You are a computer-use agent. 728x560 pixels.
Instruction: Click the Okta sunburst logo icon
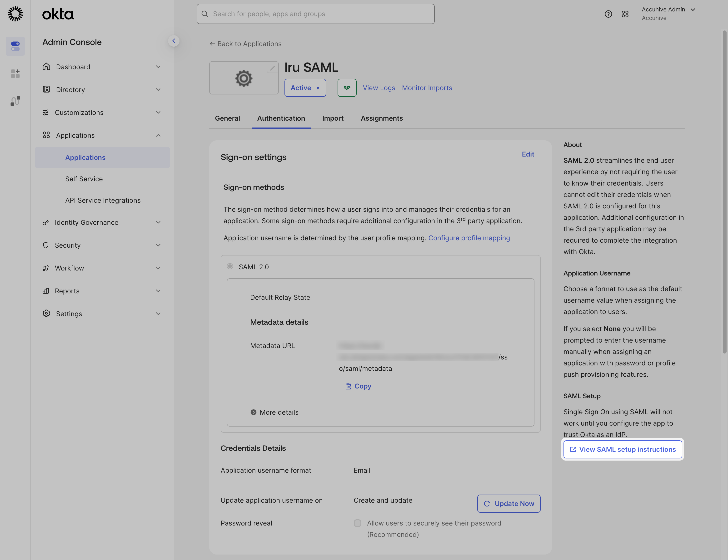point(15,14)
